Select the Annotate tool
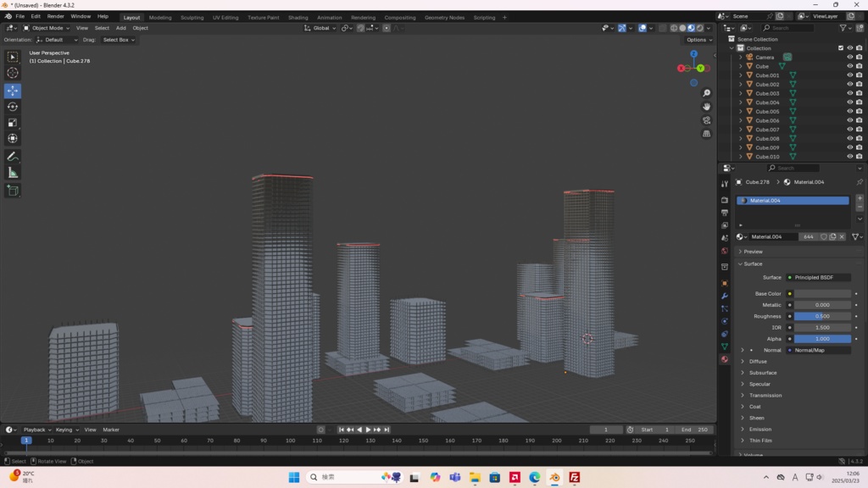Screen dimensions: 868x488 [x=13, y=157]
